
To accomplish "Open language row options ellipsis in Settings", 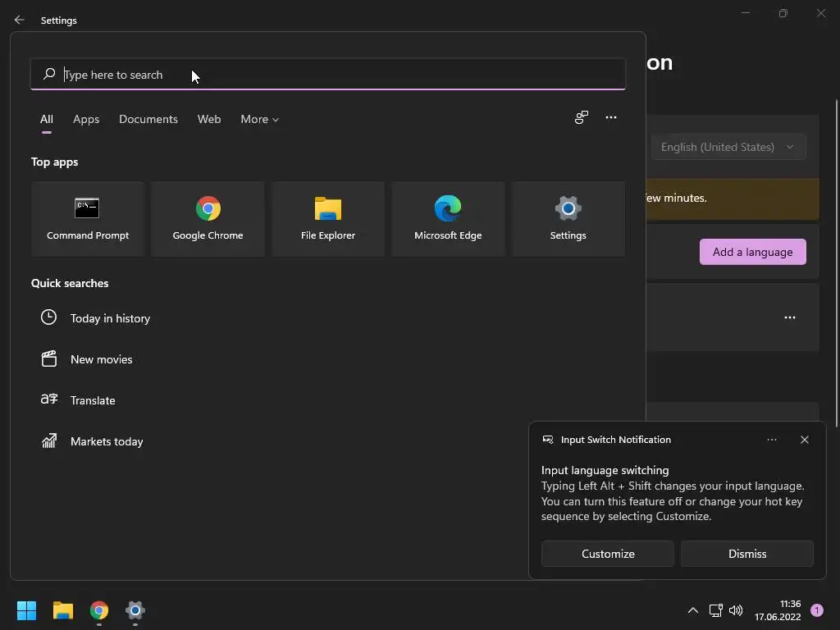I will coord(790,317).
